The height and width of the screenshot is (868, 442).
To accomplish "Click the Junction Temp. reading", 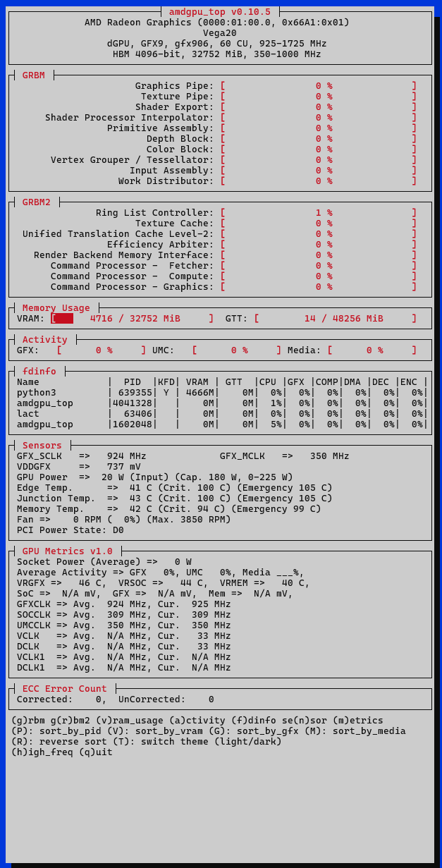I will pos(175,498).
